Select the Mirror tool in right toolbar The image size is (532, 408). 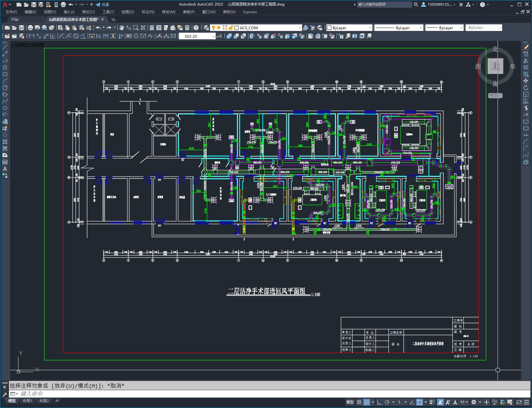(x=526, y=61)
